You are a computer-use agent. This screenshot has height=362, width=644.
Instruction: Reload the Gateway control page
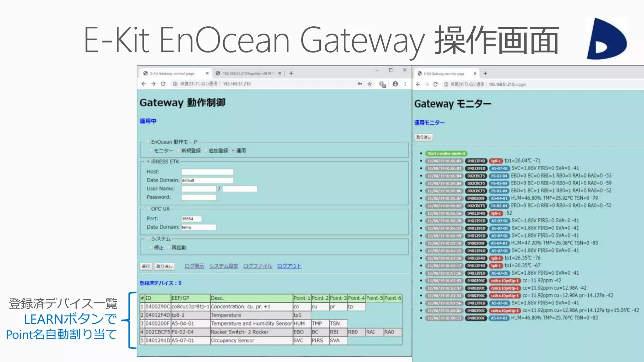click(x=163, y=84)
